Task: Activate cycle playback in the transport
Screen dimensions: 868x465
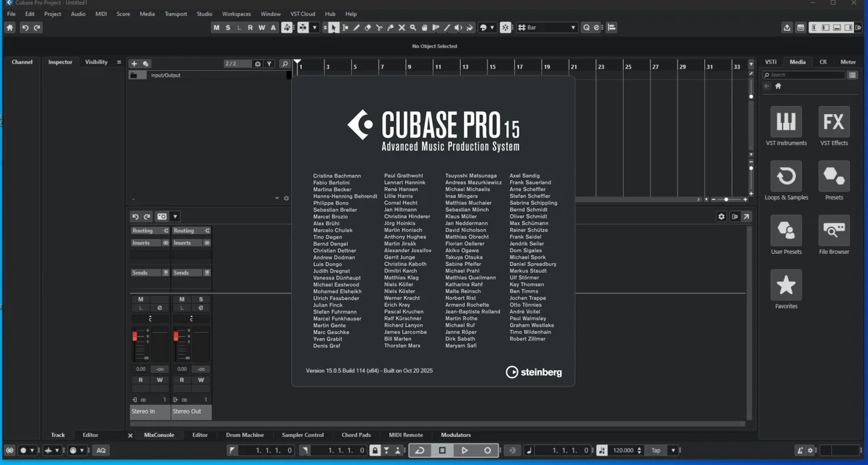Action: click(420, 450)
